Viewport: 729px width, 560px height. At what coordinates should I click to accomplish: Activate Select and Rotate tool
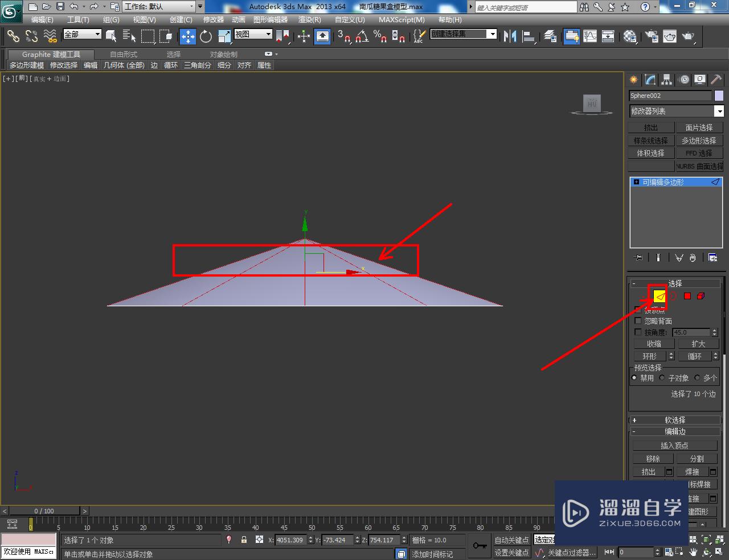point(206,36)
